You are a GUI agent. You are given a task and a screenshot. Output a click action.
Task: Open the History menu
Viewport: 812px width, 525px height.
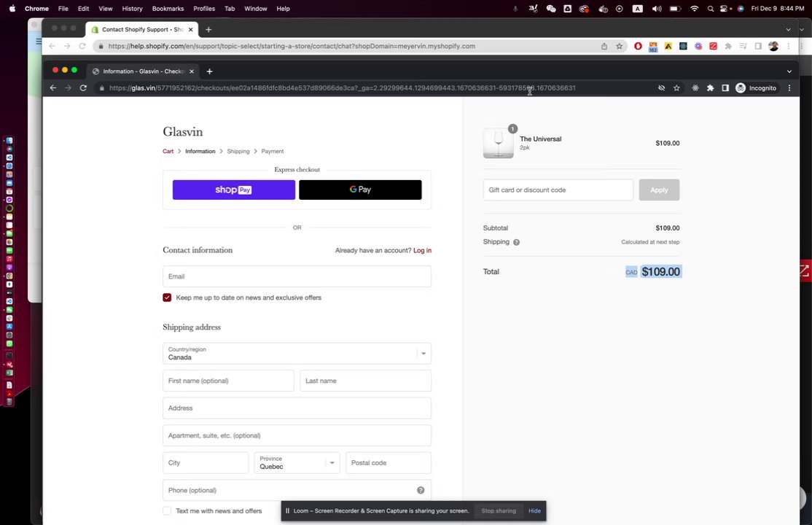click(132, 9)
